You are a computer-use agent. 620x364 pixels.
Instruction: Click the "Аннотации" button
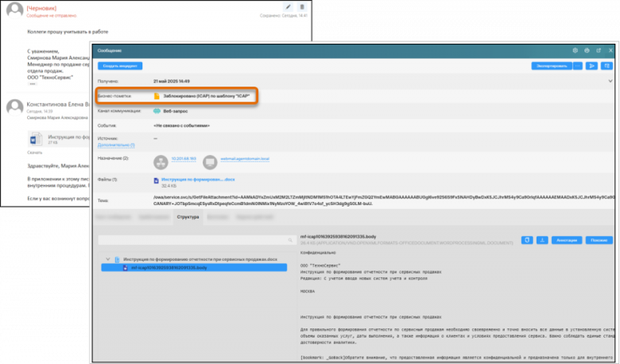click(567, 239)
